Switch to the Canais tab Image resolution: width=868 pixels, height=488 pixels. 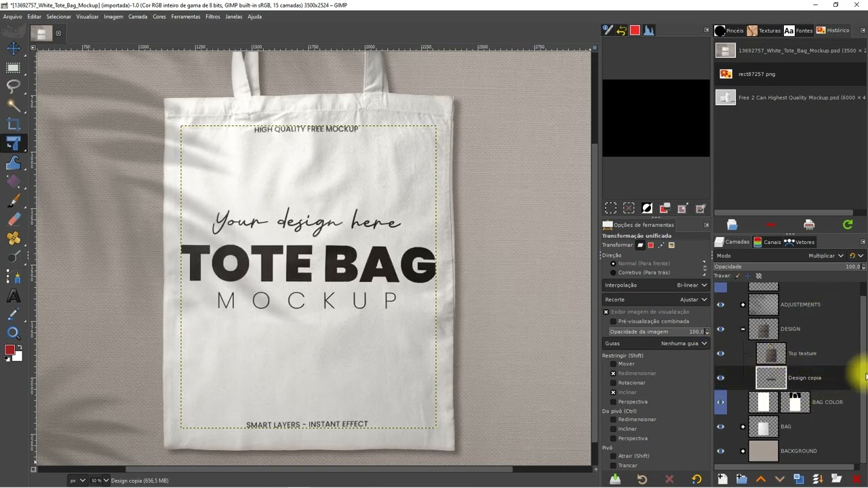click(766, 242)
